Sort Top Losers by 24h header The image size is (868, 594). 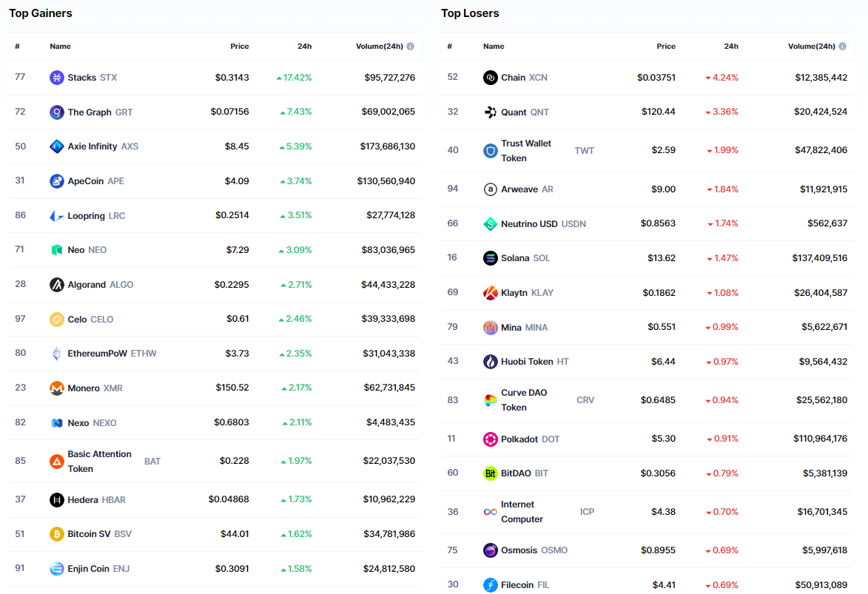(x=731, y=47)
